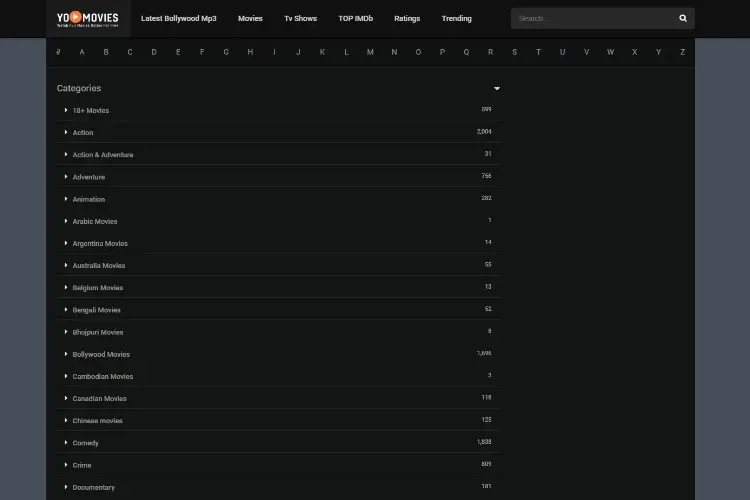Open the Ratings page
The image size is (750, 500).
tap(407, 18)
